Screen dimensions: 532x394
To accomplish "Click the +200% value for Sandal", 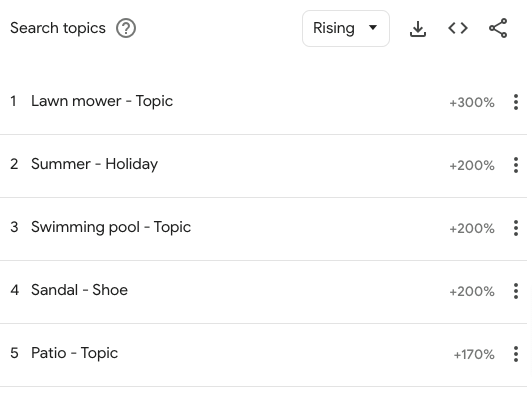I will coord(472,292).
